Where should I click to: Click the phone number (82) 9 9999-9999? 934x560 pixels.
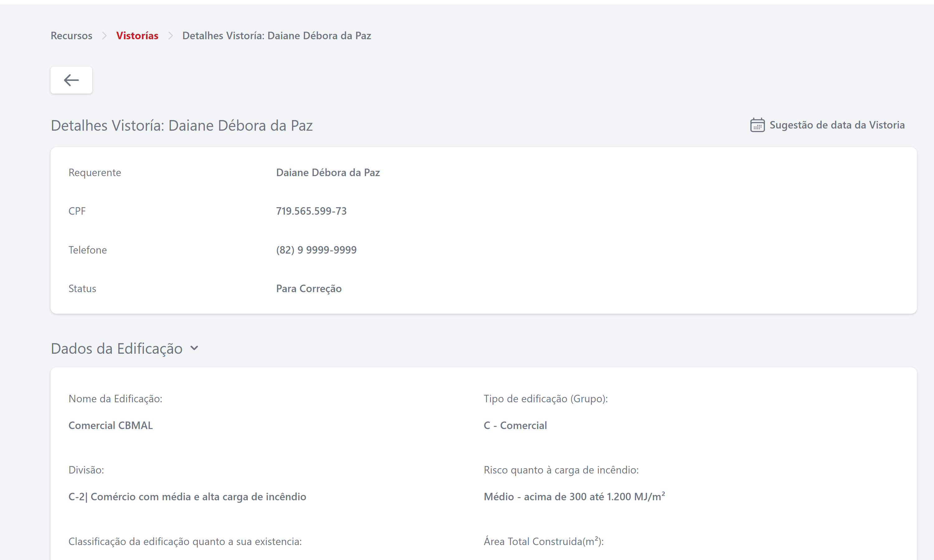316,250
